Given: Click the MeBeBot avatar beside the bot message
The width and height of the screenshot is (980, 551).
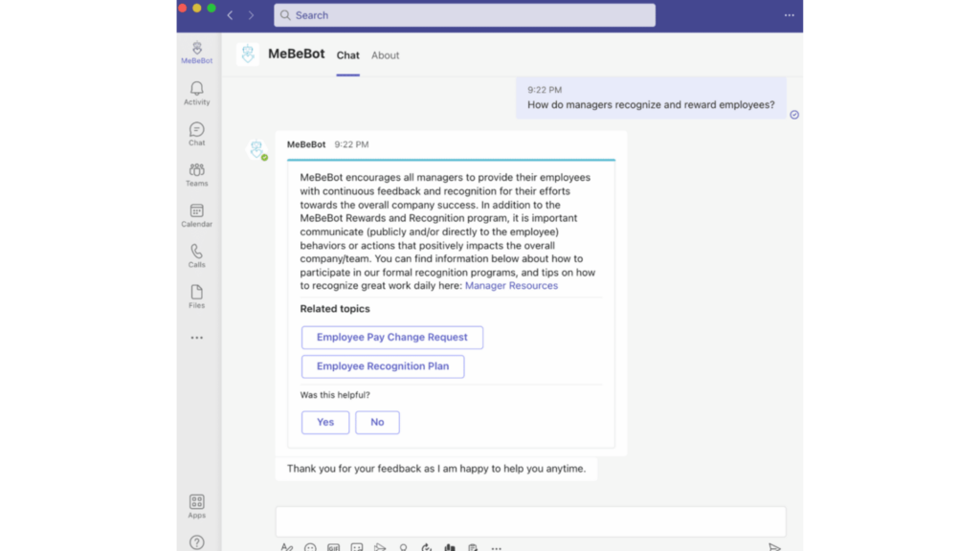Looking at the screenshot, I should (x=256, y=149).
